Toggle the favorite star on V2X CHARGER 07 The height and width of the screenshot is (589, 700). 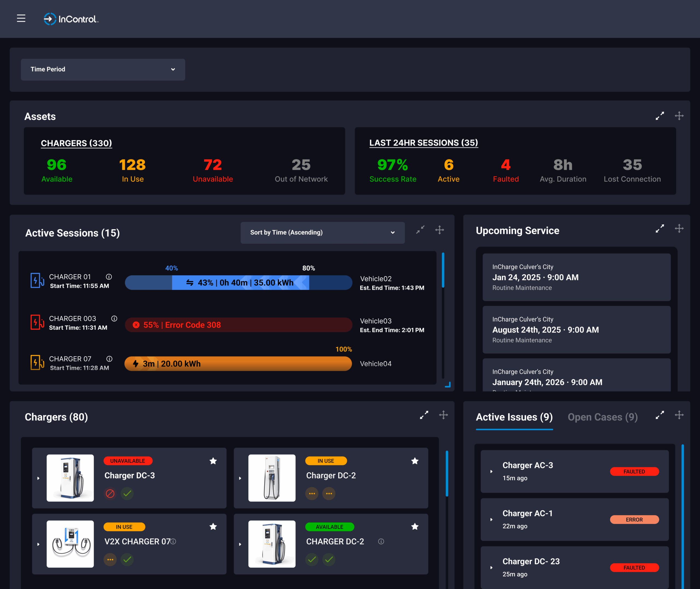point(213,527)
